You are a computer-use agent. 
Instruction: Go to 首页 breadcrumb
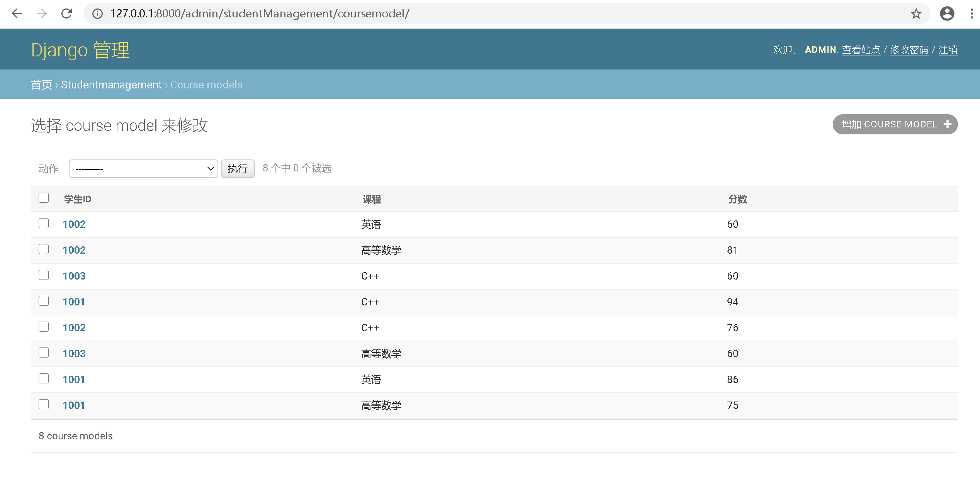pyautogui.click(x=41, y=85)
